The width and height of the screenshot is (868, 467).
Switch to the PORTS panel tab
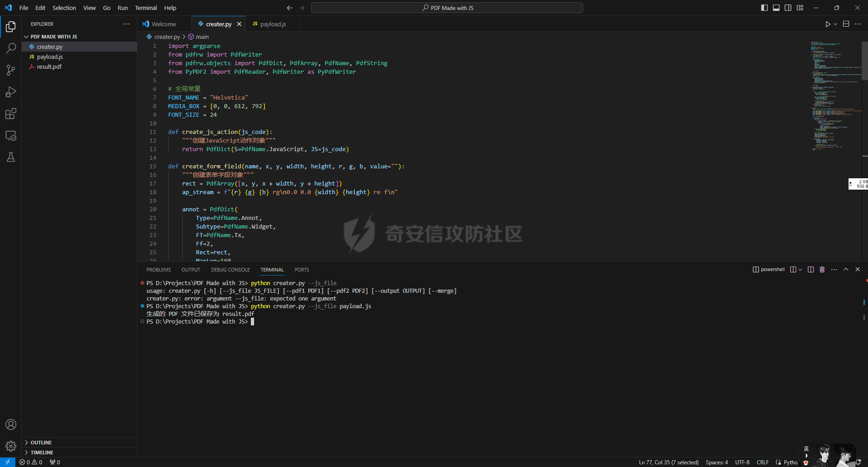tap(302, 270)
